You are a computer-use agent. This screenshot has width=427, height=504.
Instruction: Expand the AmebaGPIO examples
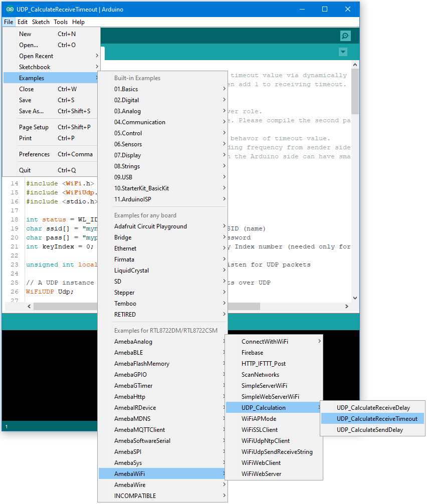click(x=163, y=375)
